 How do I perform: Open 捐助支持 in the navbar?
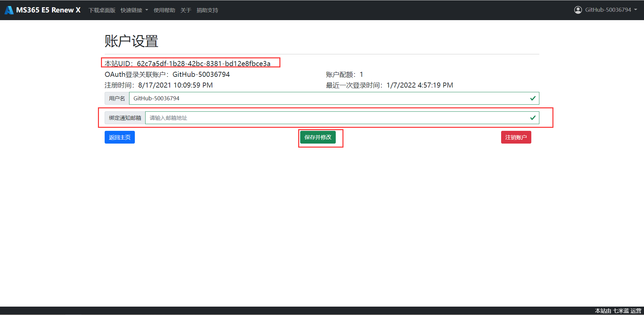pyautogui.click(x=207, y=10)
